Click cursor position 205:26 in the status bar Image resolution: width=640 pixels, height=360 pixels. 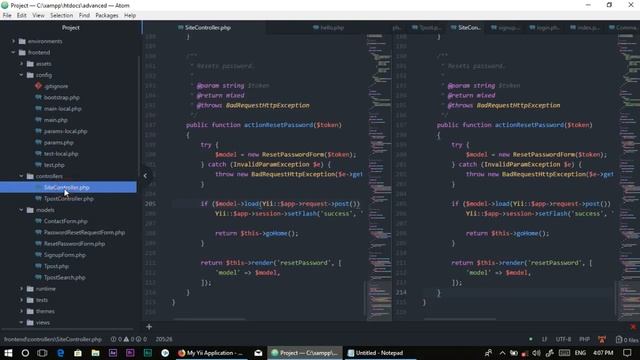164,340
